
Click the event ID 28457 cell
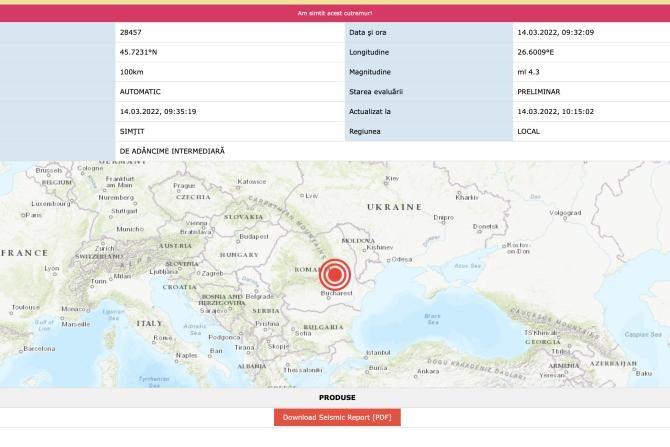click(131, 32)
